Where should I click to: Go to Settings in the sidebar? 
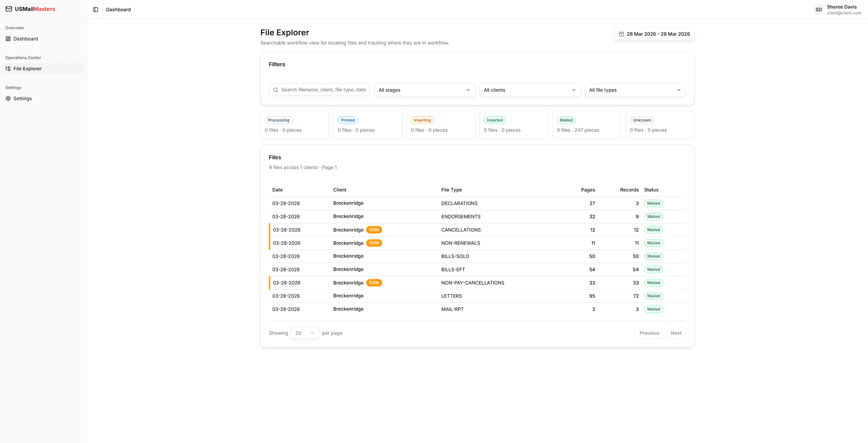(x=23, y=99)
